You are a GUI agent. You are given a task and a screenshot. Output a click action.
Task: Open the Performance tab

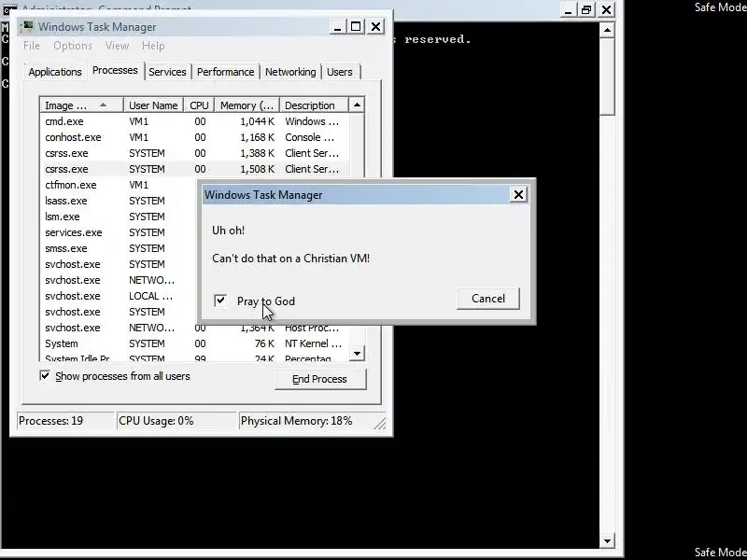225,72
